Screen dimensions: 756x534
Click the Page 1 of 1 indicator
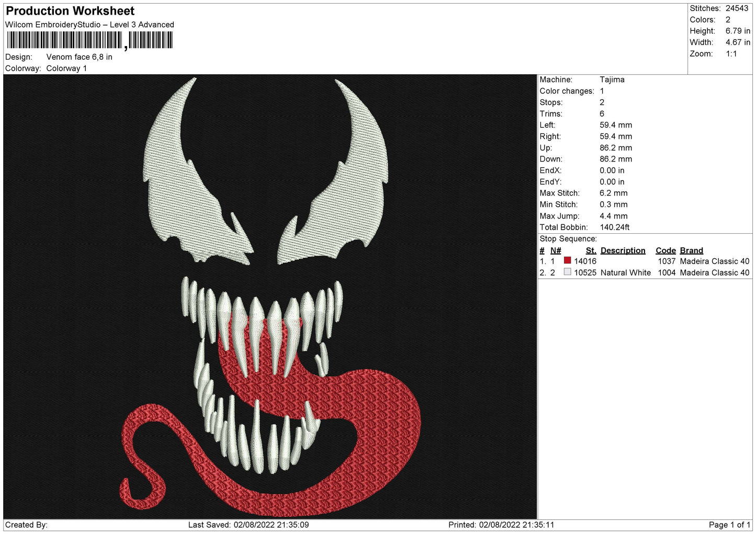[x=729, y=525]
